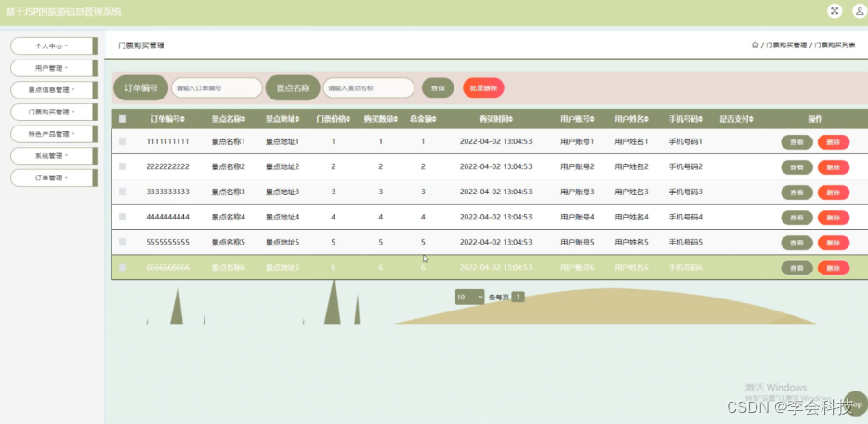Go to page 1 in pagination
The image size is (868, 424).
[518, 298]
